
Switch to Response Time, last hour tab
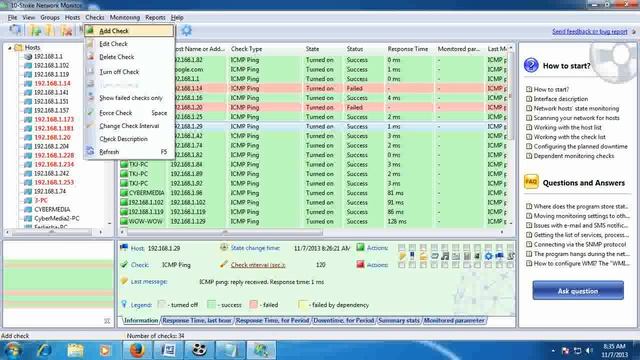pyautogui.click(x=197, y=320)
